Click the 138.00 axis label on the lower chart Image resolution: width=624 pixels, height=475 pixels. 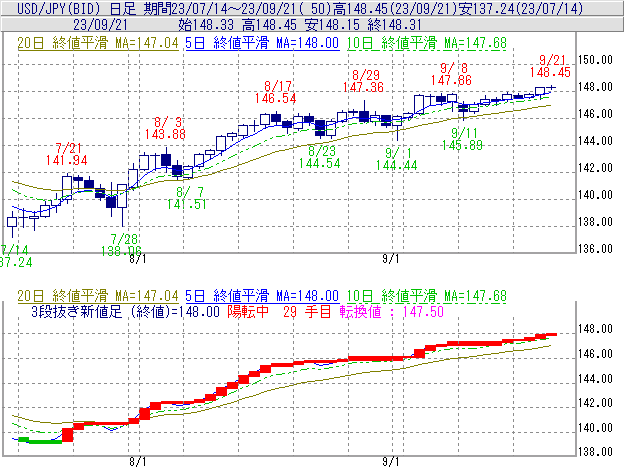[x=595, y=452]
